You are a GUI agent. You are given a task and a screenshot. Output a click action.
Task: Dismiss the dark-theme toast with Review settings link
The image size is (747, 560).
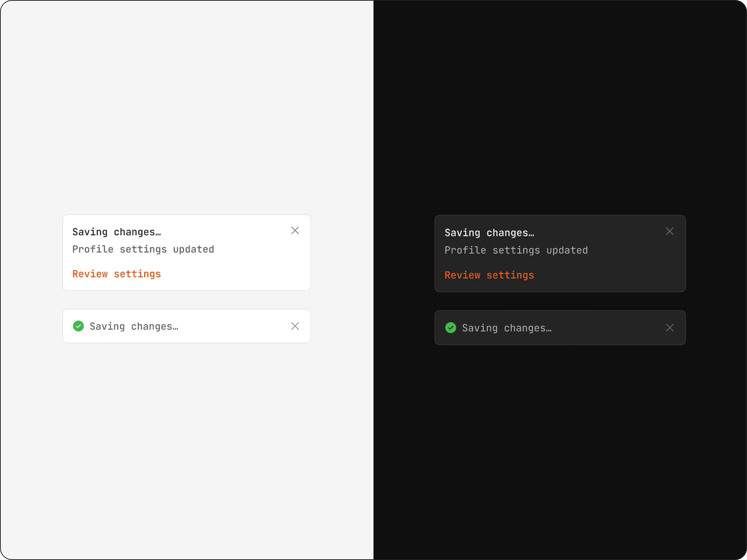(x=670, y=231)
